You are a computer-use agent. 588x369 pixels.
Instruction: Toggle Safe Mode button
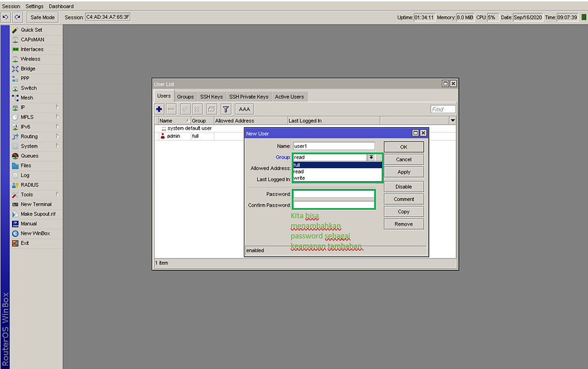pyautogui.click(x=43, y=17)
